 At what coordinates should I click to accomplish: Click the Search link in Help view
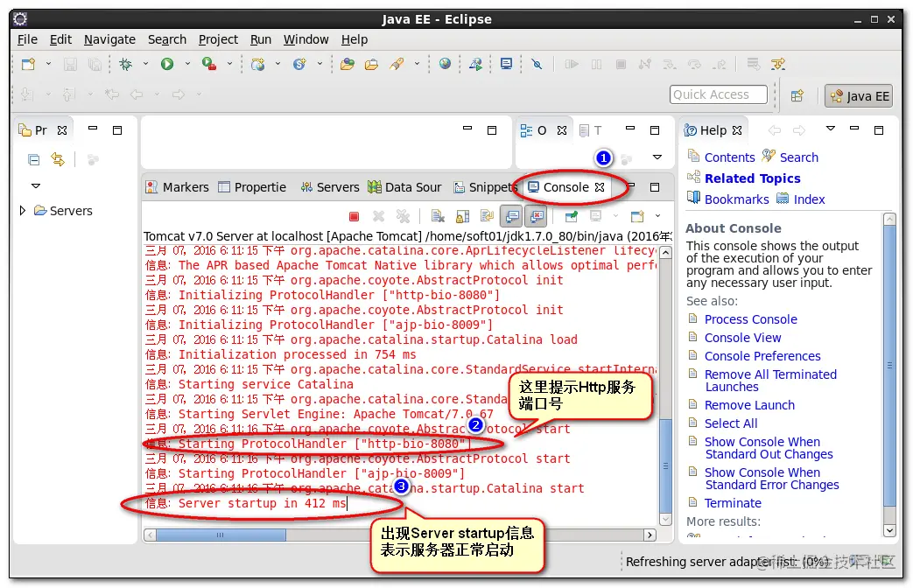coord(799,157)
